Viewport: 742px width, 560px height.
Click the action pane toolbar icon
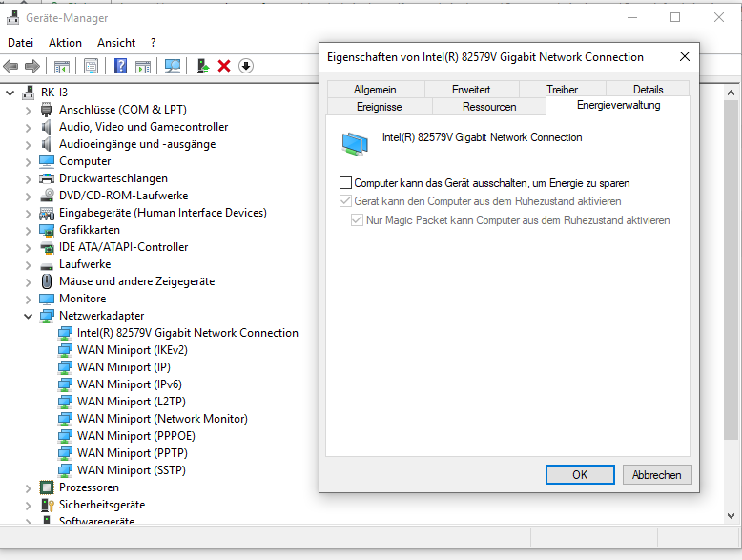tap(143, 66)
